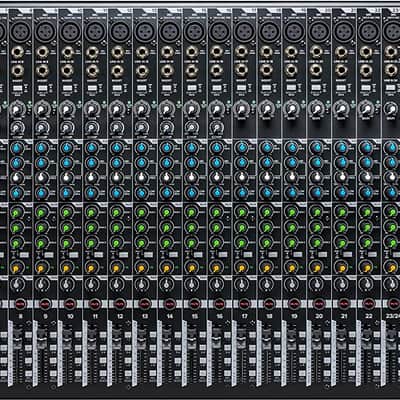400x400 pixels.
Task: Click the channel number label 19
Action: point(294,316)
